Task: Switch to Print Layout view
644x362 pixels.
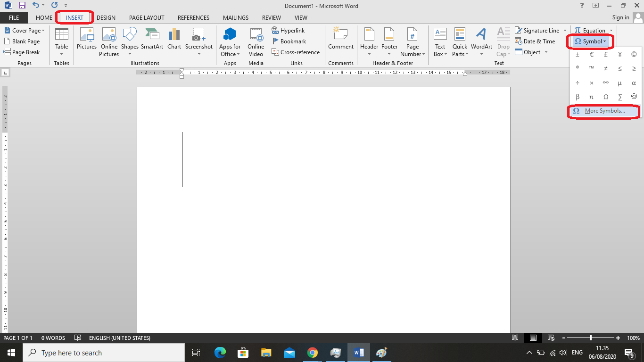Action: (533, 338)
